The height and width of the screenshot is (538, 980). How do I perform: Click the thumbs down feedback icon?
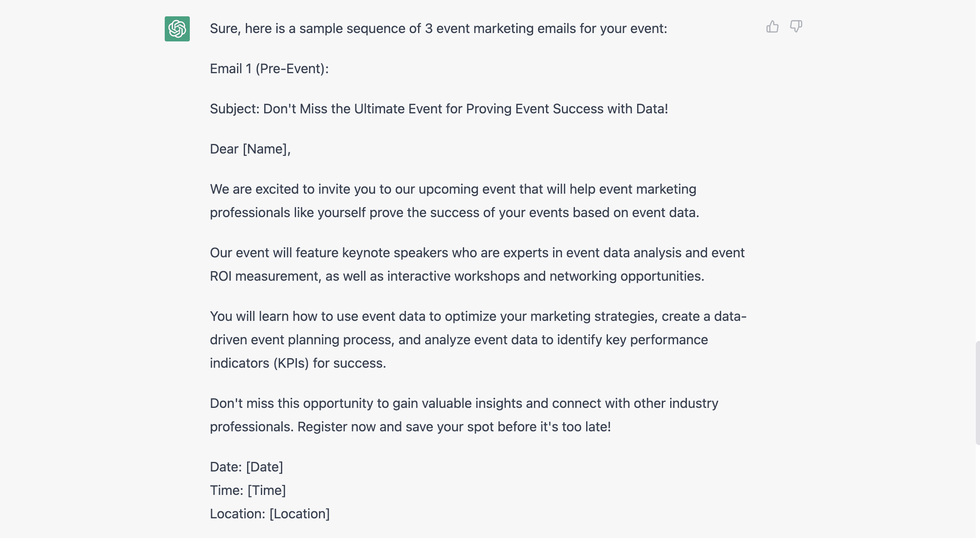click(796, 27)
